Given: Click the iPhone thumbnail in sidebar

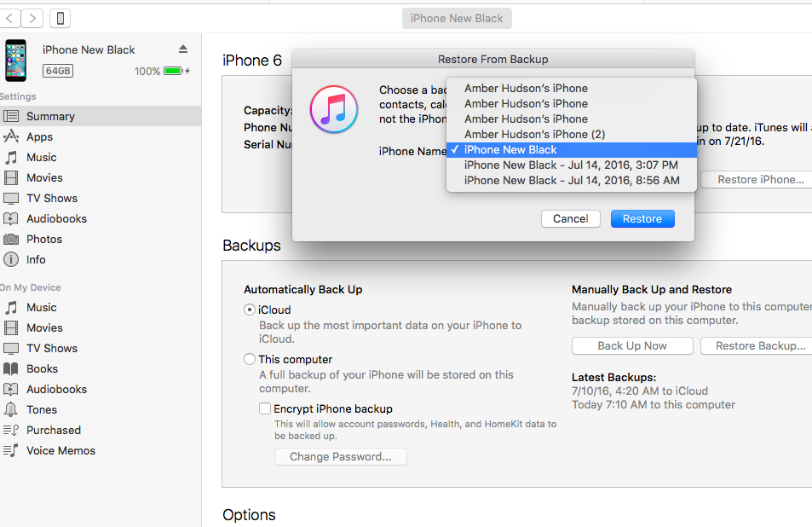Looking at the screenshot, I should click(x=15, y=61).
